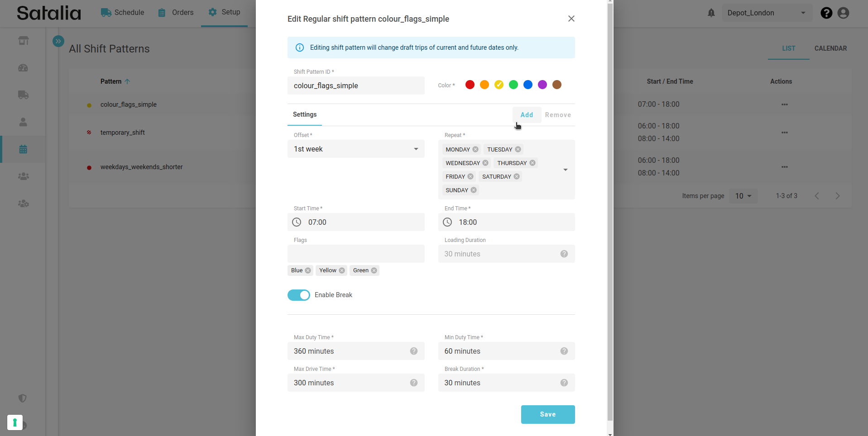Image resolution: width=868 pixels, height=436 pixels.
Task: Click the Start Time clock icon
Action: (x=297, y=222)
